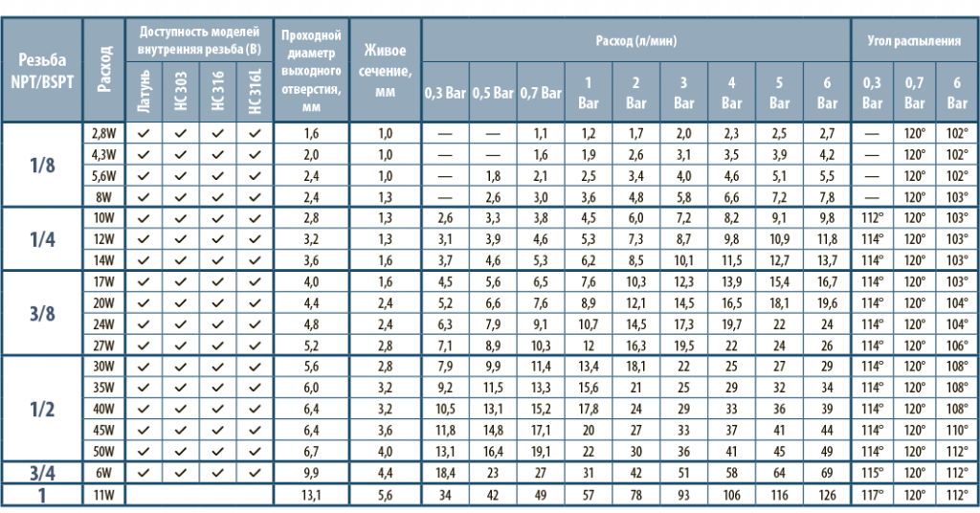Click the '6W' row label
The image size is (980, 513).
[104, 473]
